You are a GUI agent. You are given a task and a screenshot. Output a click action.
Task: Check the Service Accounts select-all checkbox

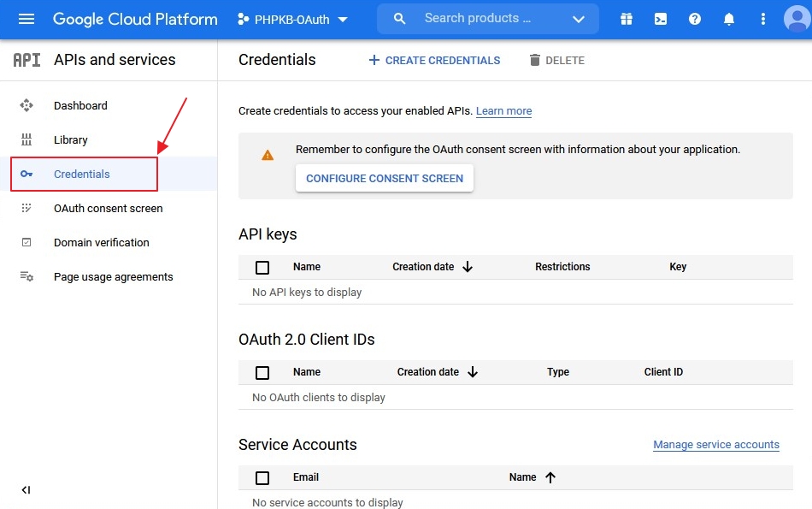point(262,478)
